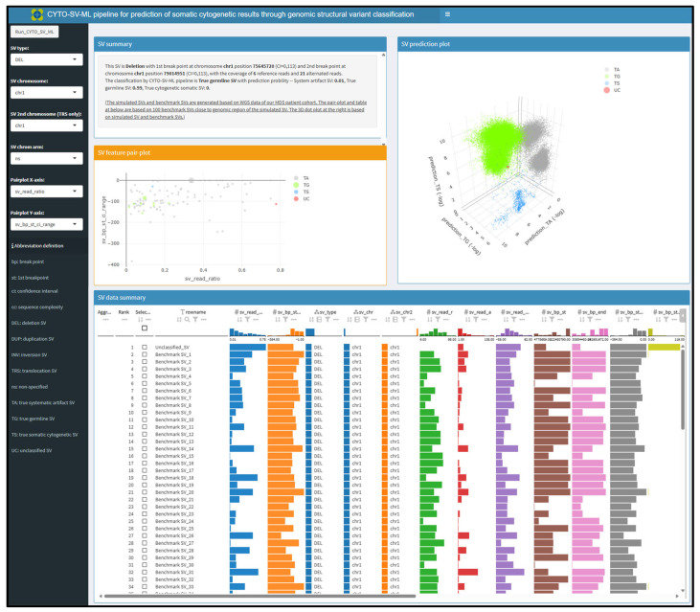Click the sort icon under sv_type column

coord(311,320)
